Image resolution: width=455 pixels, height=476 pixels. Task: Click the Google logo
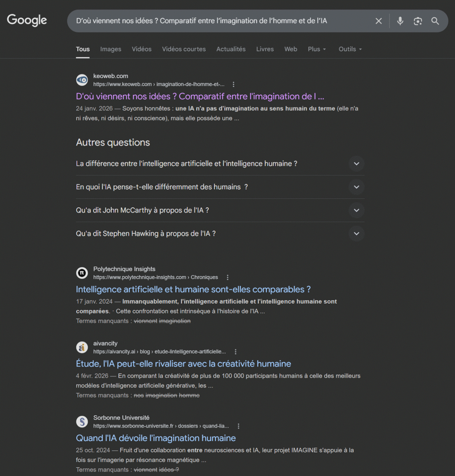[27, 20]
